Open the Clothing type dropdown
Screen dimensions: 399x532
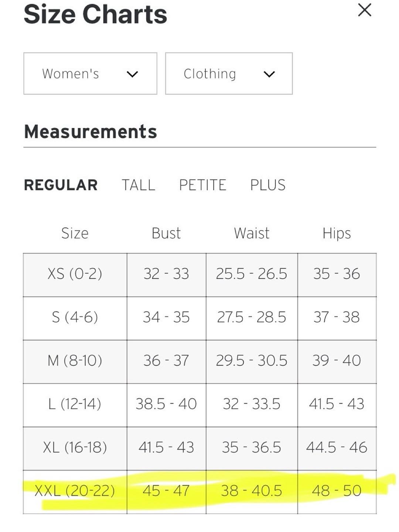(x=229, y=74)
